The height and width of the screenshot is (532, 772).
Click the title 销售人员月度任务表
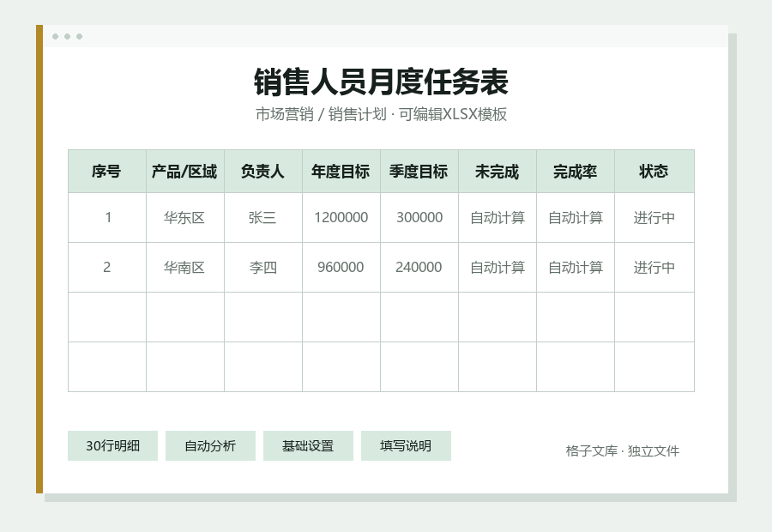point(381,82)
